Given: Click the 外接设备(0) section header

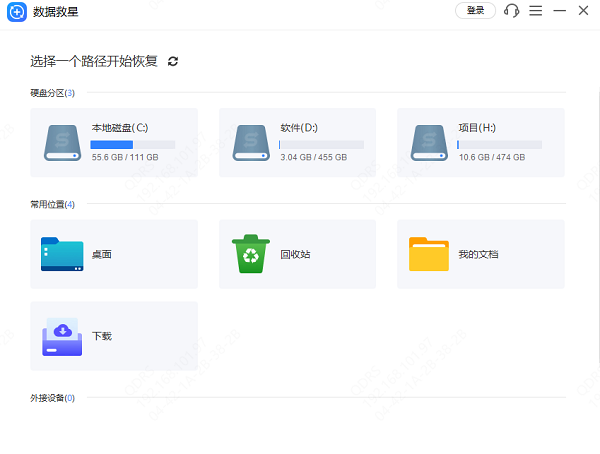Looking at the screenshot, I should coord(53,398).
